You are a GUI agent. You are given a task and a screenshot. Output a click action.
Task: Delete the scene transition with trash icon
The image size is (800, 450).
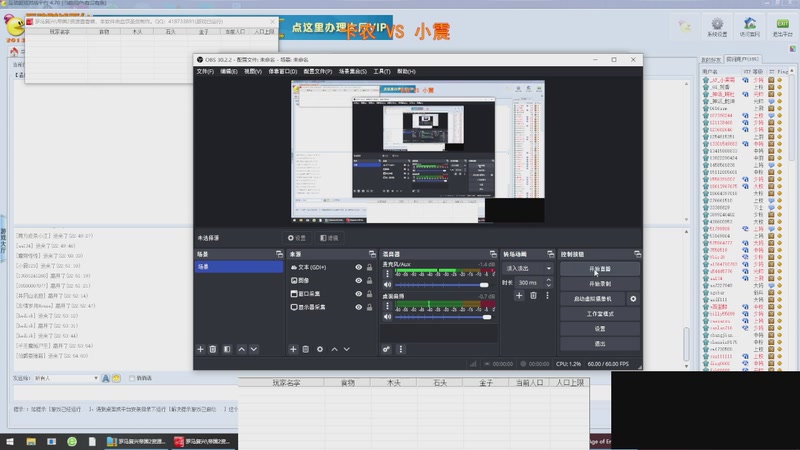point(533,295)
